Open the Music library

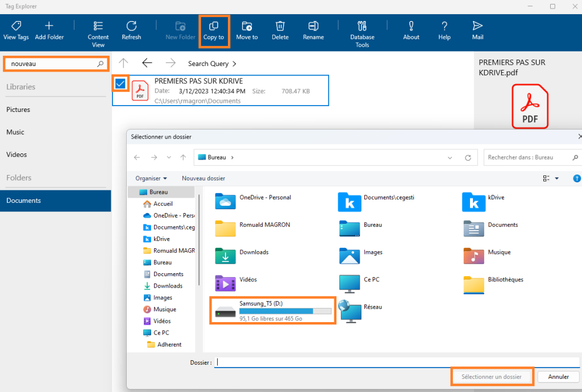click(15, 132)
